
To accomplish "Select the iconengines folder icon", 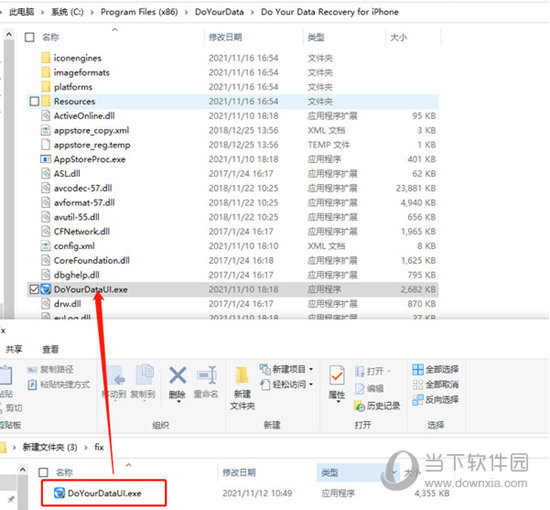I will pyautogui.click(x=46, y=58).
